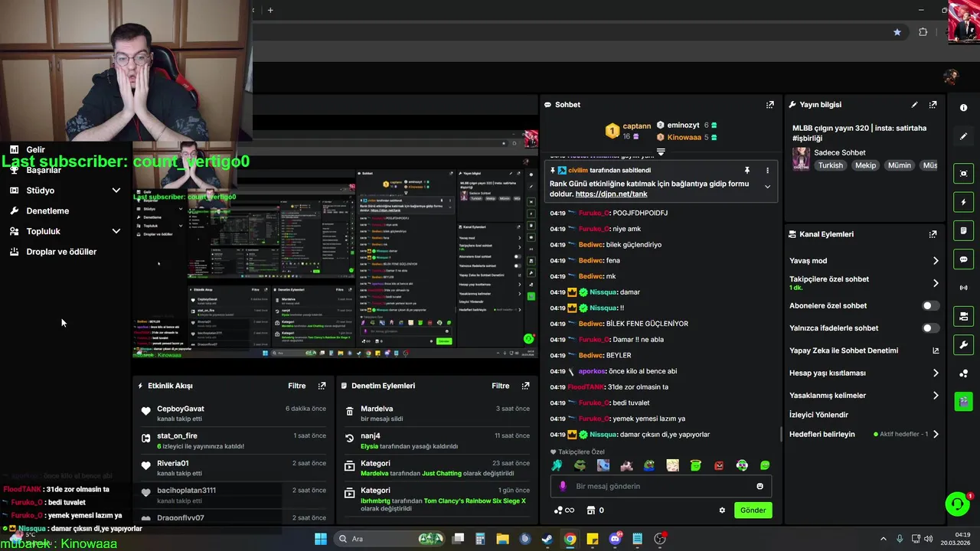
Task: Click the red angry face emote
Action: point(719,465)
